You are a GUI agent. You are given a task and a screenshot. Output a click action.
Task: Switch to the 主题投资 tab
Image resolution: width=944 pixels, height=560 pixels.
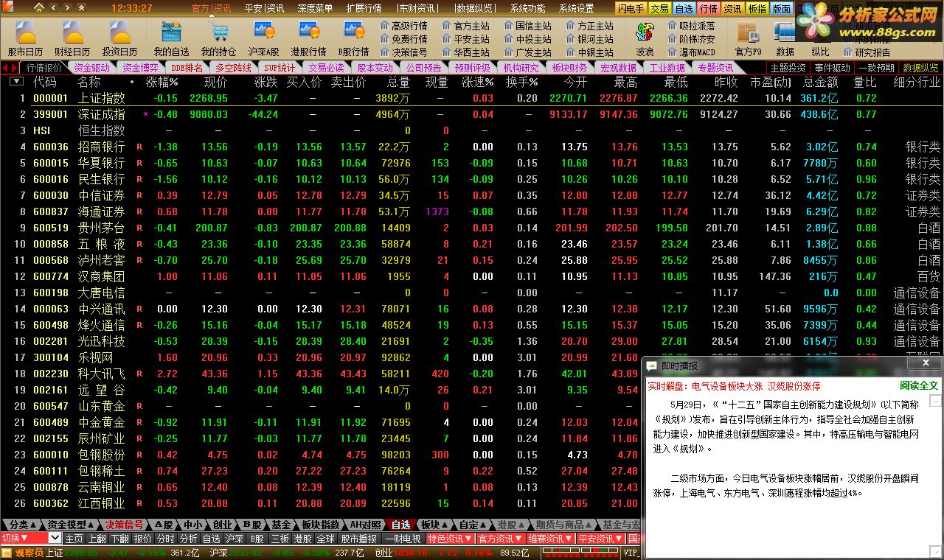(788, 68)
